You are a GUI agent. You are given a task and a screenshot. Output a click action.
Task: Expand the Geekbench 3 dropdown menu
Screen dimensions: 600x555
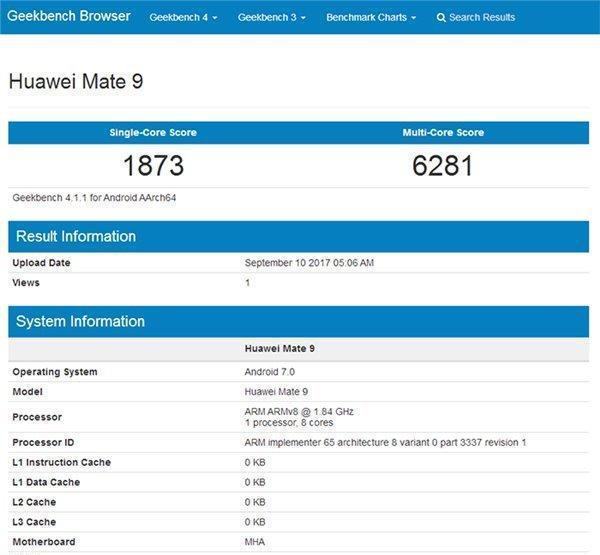272,18
